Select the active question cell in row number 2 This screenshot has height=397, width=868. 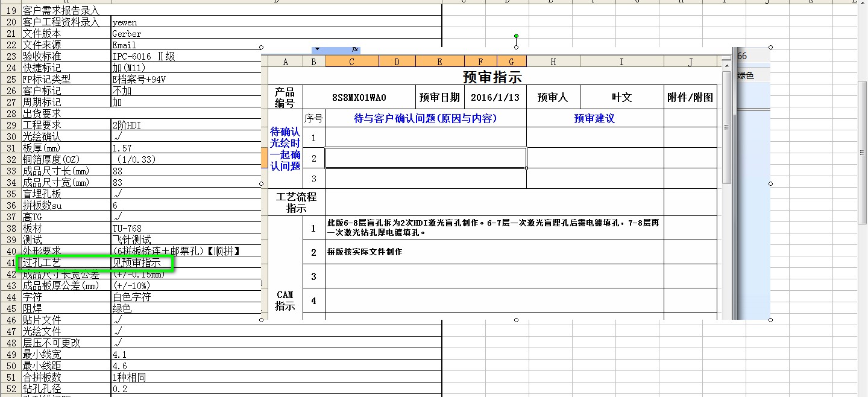[x=426, y=158]
